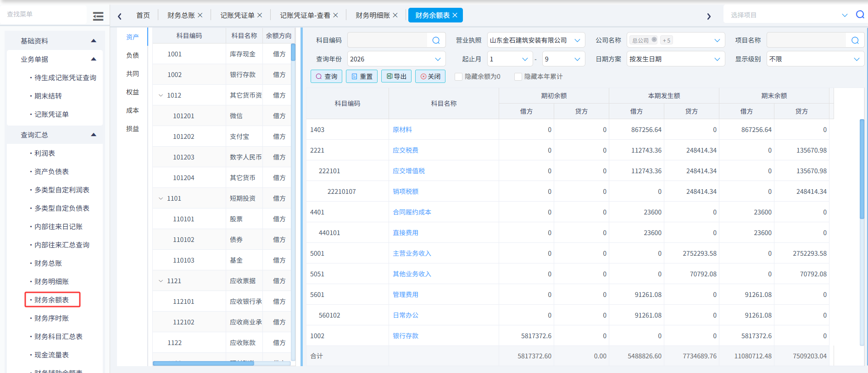This screenshot has width=868, height=373.
Task: Close the 财务余额表 tab
Action: (455, 15)
